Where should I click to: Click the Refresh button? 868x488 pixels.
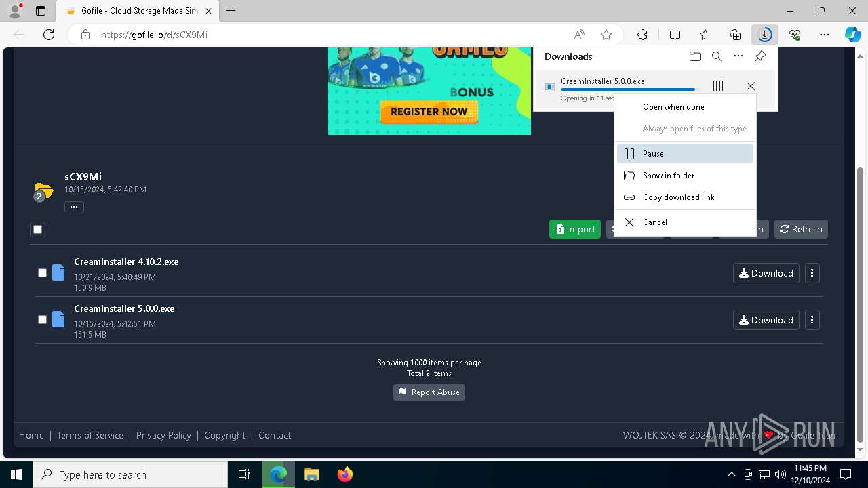801,229
